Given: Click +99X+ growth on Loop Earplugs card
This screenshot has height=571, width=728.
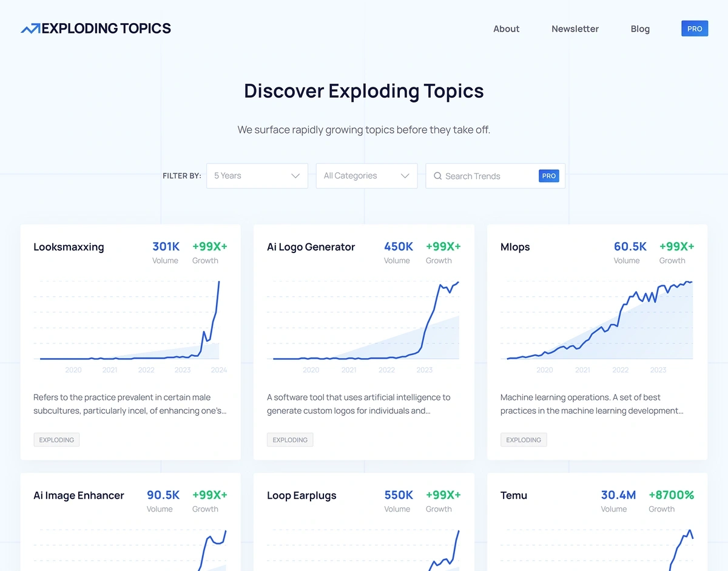Looking at the screenshot, I should pyautogui.click(x=443, y=495).
